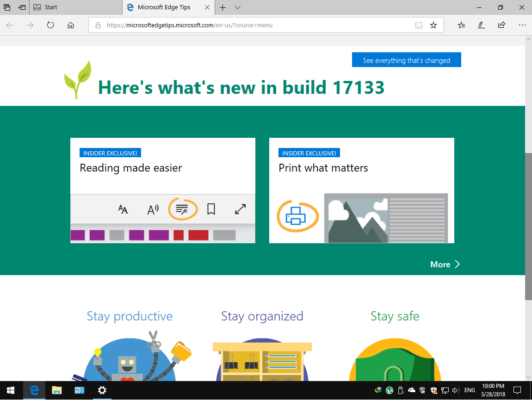Click the scrollbar down arrow
The height and width of the screenshot is (400, 532).
(528, 377)
